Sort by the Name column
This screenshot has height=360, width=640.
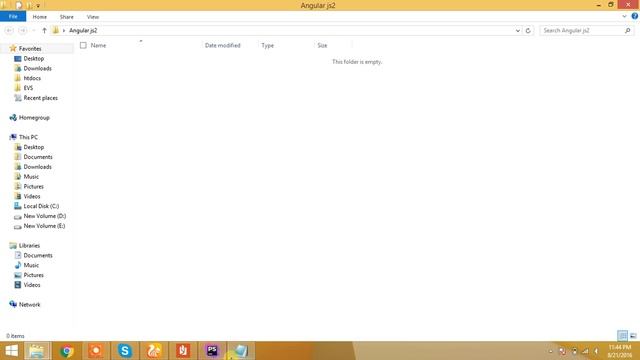(x=98, y=45)
